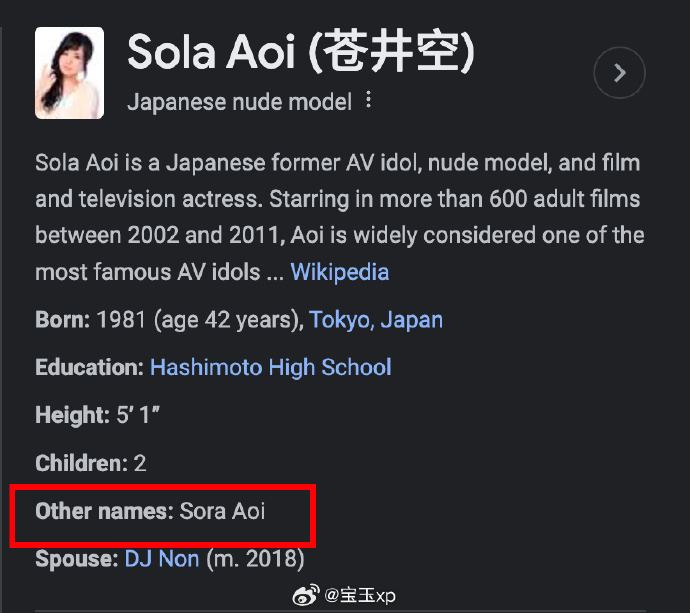The height and width of the screenshot is (613, 690).
Task: Click the circular right-chevron button
Action: click(x=619, y=73)
